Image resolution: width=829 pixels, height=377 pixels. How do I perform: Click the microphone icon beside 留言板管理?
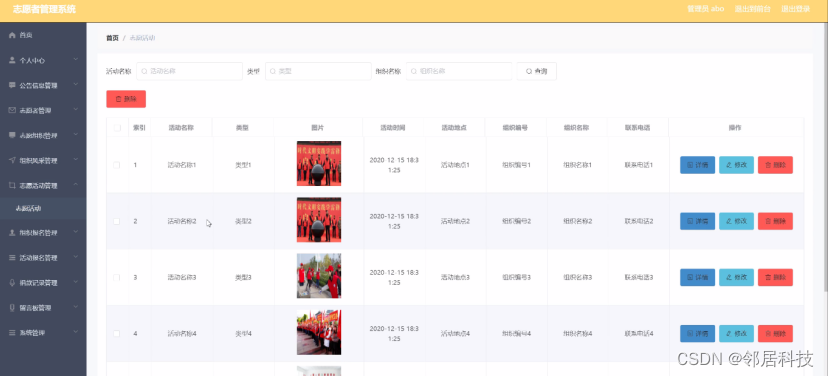[x=12, y=308]
